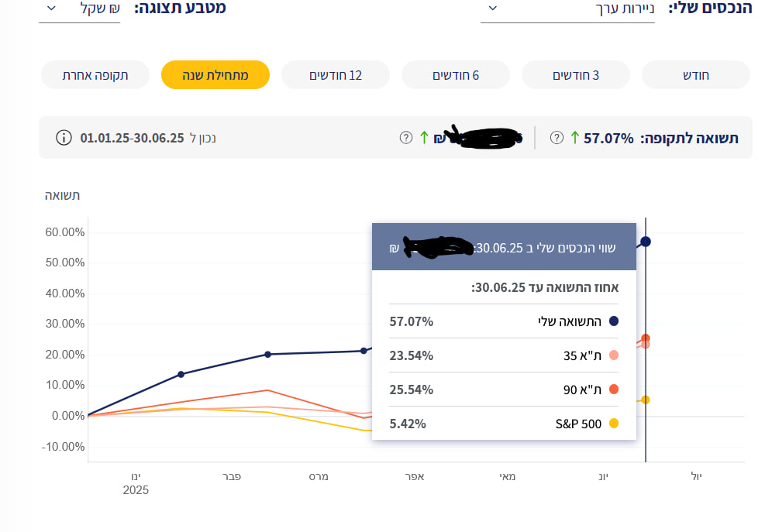Open the display currency shekel dropdown

click(80, 9)
